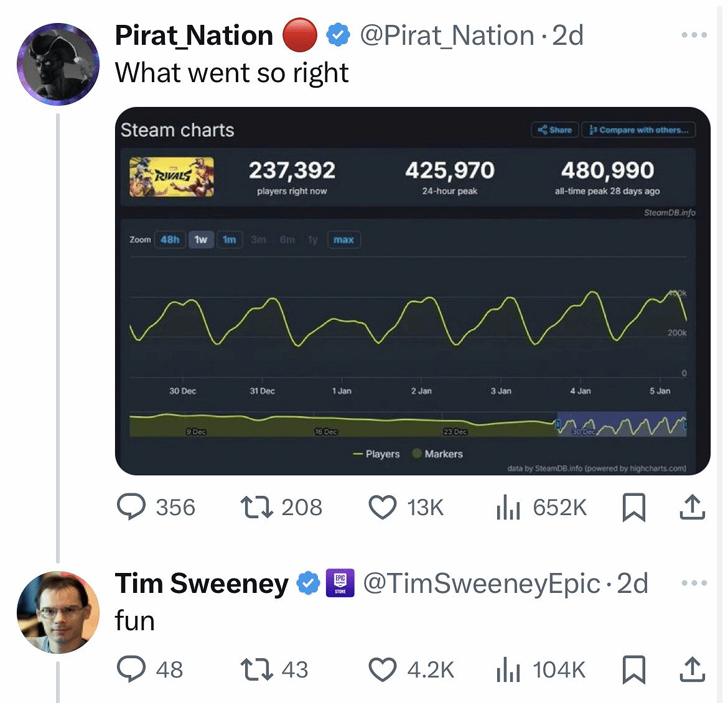The width and height of the screenshot is (728, 703).
Task: Switch the chart zoom to max
Action: tap(343, 240)
